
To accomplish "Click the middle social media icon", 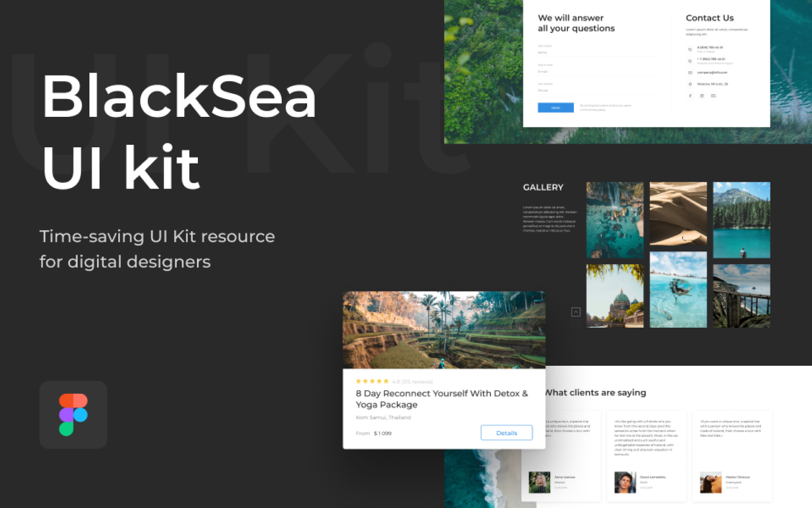I will click(x=702, y=96).
